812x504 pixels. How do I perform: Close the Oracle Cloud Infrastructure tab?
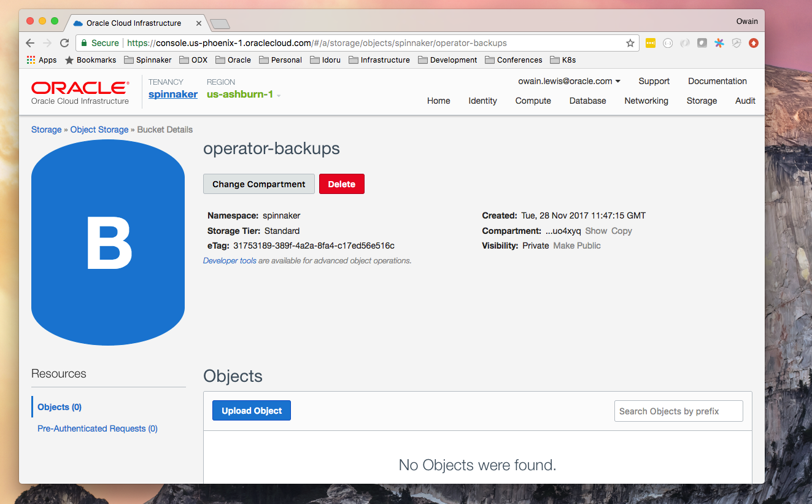coord(199,23)
